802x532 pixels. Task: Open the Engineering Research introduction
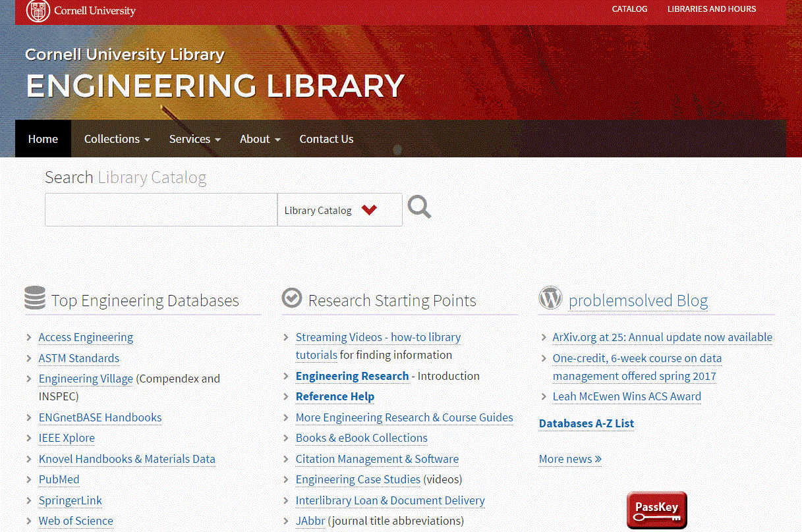tap(352, 375)
